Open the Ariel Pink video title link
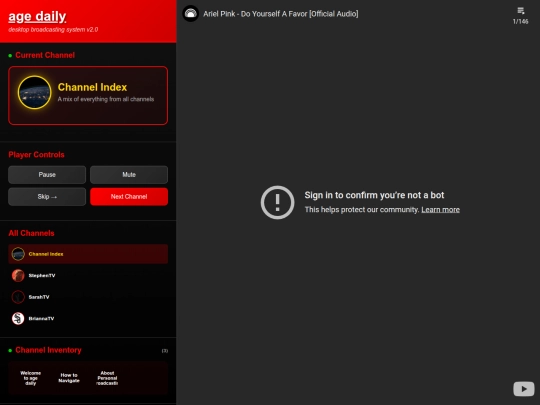Viewport: 540px width, 405px height. click(x=280, y=14)
